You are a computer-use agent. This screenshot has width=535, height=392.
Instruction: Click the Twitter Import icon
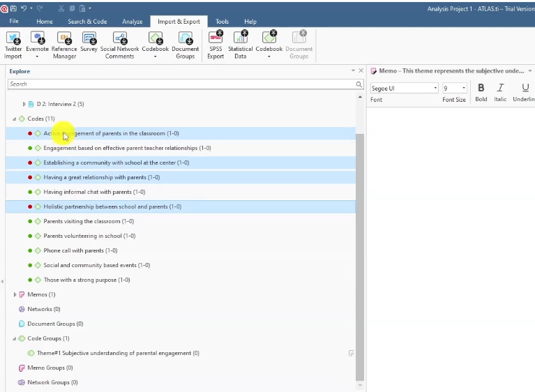13,38
